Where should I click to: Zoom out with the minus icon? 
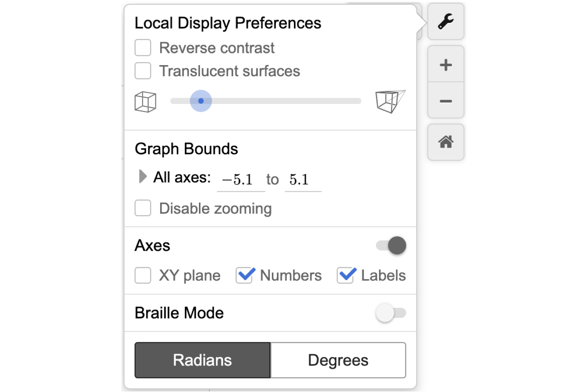[445, 101]
